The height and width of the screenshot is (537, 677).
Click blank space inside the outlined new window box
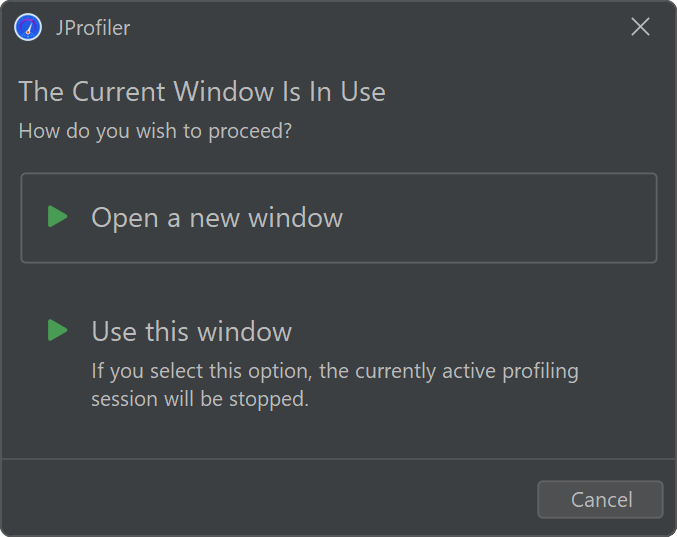coord(500,218)
